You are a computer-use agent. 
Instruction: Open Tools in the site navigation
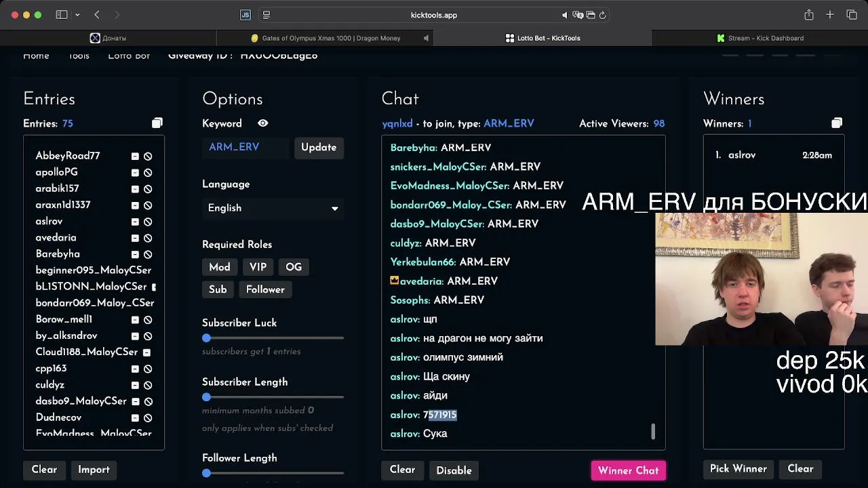point(79,56)
